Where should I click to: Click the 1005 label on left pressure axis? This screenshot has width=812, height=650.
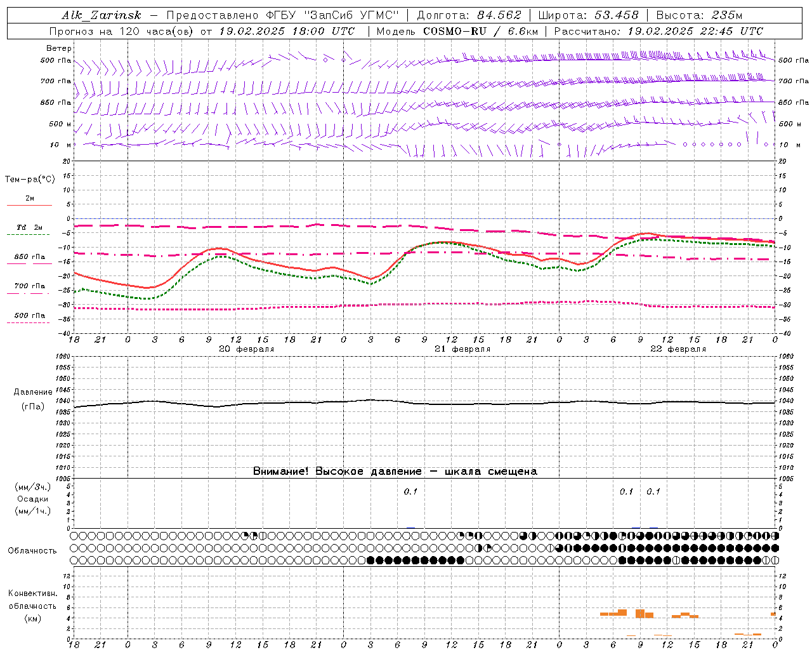coord(63,479)
